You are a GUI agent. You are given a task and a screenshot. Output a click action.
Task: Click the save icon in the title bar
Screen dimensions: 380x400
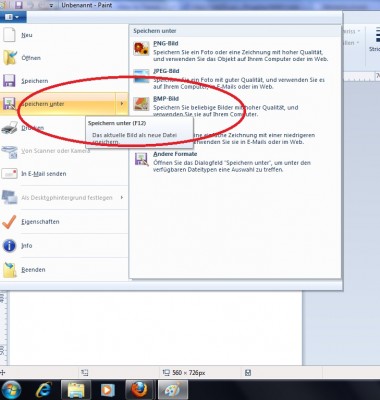tap(19, 5)
